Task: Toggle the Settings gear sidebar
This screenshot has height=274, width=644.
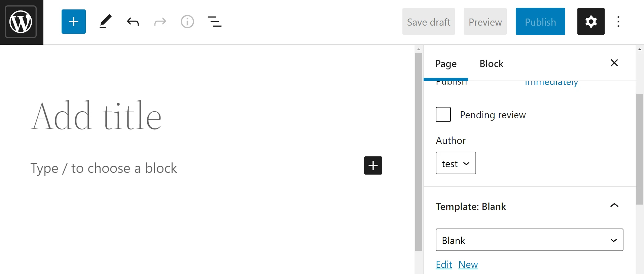Action: tap(591, 22)
